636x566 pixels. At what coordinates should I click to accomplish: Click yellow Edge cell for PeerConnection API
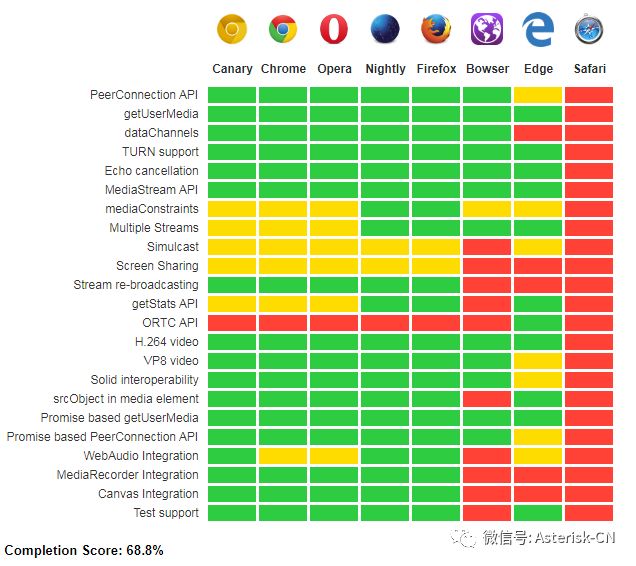[x=538, y=95]
